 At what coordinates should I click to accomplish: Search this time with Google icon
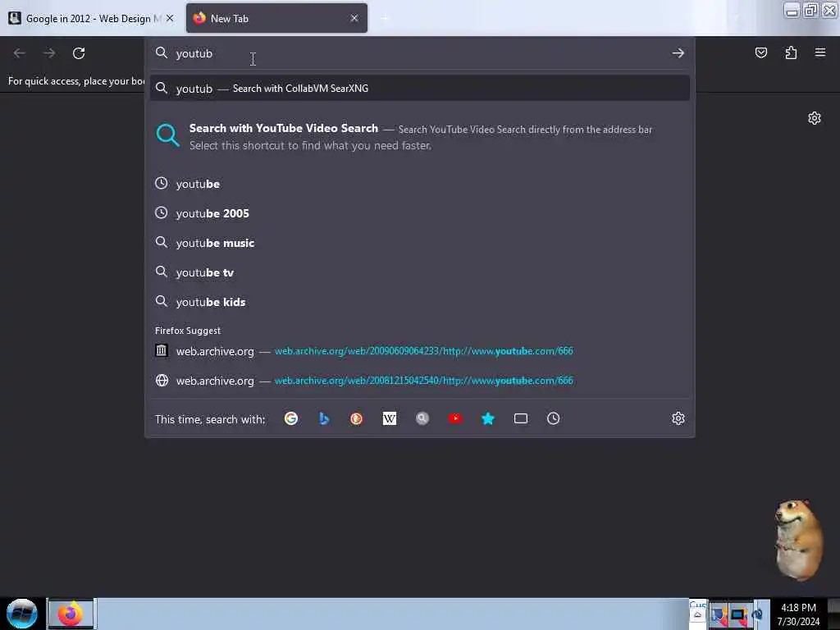(291, 418)
